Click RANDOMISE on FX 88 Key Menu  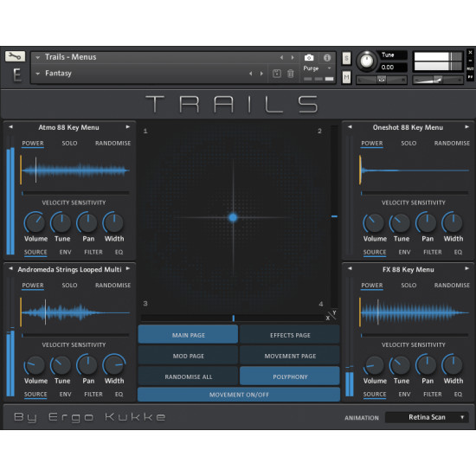pos(452,286)
